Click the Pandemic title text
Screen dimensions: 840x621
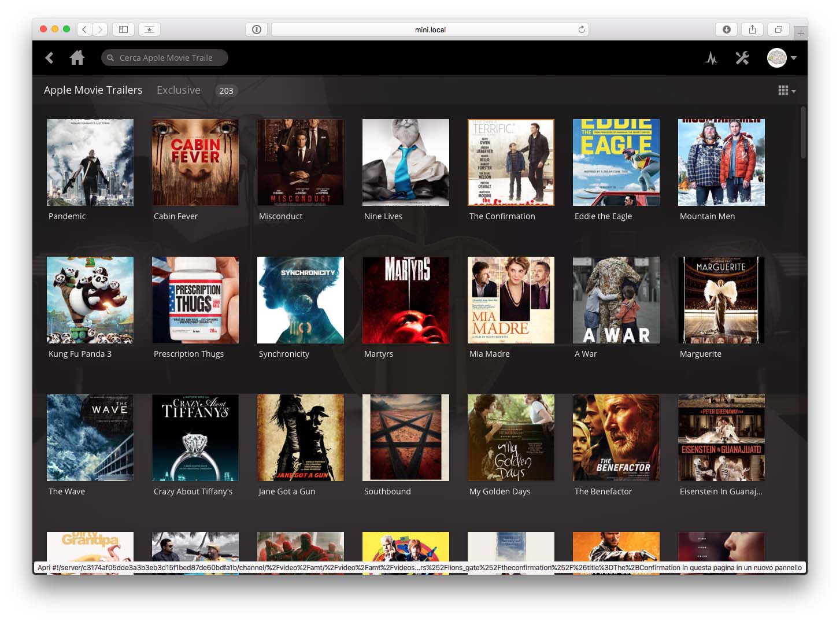click(x=67, y=216)
